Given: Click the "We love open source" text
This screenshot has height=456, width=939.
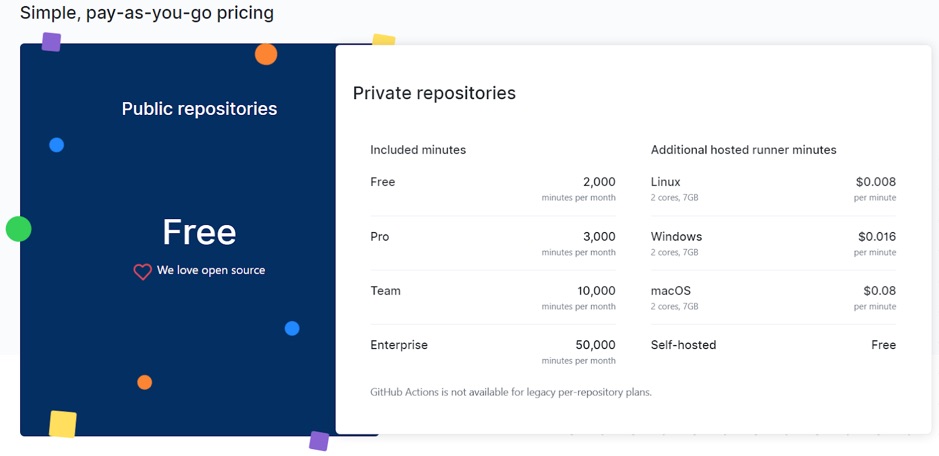Looking at the screenshot, I should [211, 270].
